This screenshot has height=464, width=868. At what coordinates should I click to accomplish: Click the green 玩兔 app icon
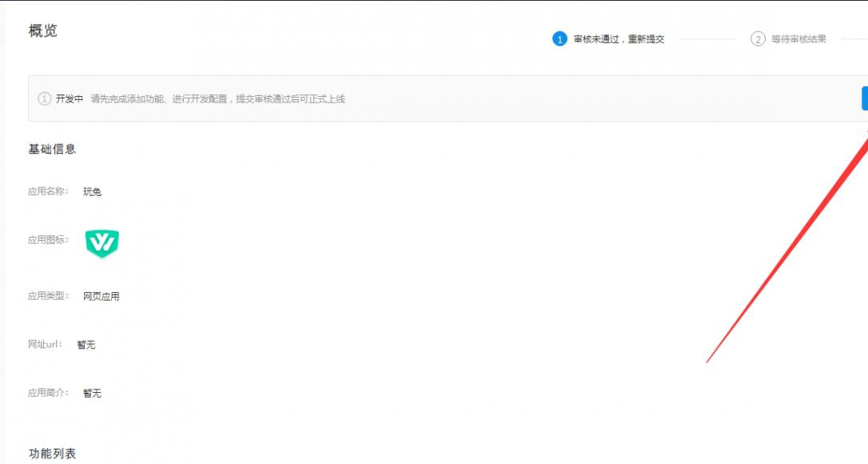(x=102, y=243)
